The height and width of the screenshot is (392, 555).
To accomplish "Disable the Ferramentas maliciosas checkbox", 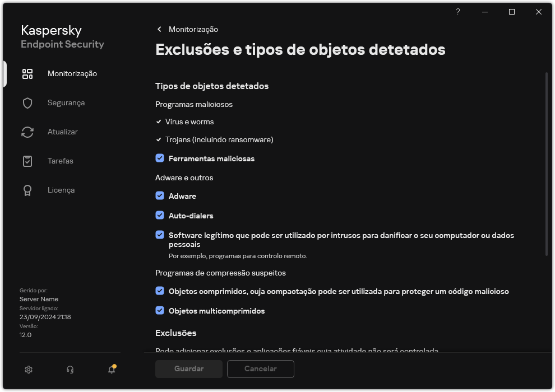I will coord(160,158).
